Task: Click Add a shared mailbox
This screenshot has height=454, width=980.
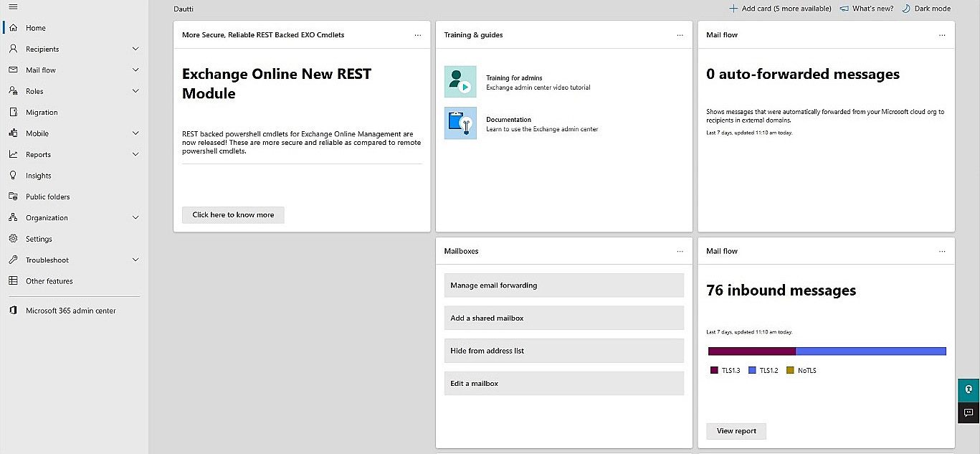Action: coord(564,318)
